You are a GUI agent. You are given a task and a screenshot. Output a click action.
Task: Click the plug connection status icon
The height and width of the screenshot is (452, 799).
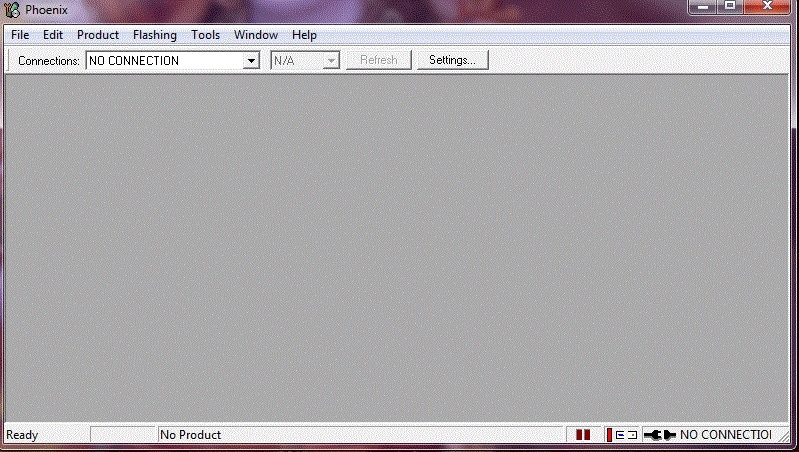point(660,435)
